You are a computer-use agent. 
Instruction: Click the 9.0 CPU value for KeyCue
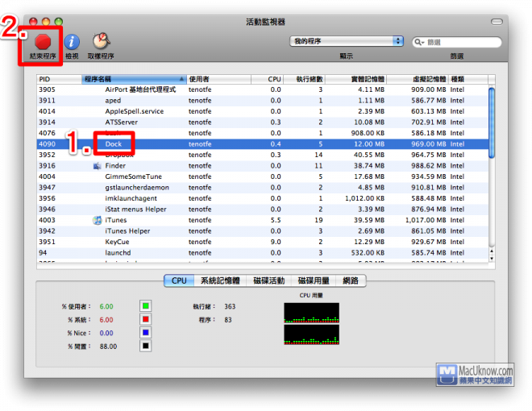click(276, 242)
